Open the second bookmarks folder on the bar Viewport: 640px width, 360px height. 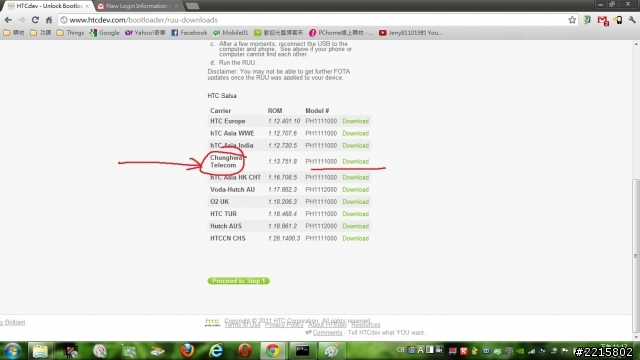point(40,33)
